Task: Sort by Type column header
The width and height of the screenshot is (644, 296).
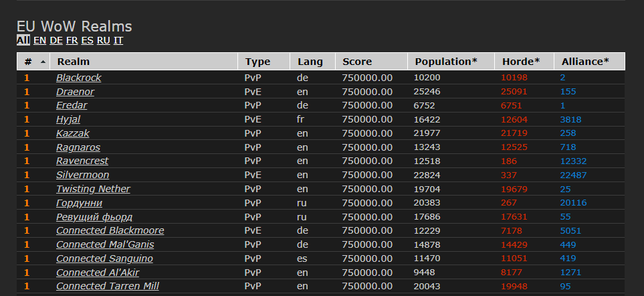Action: [x=257, y=62]
